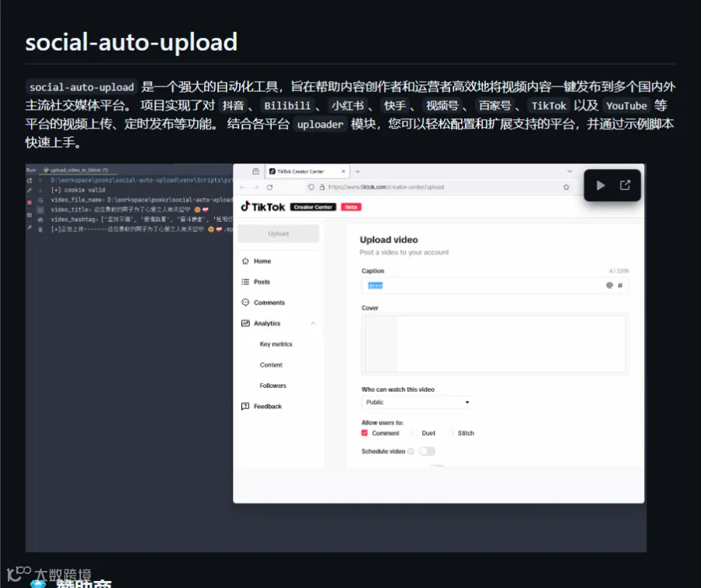Click the soft-wrap icon in Run console
Viewport: 701px width, 588px height.
click(x=41, y=200)
